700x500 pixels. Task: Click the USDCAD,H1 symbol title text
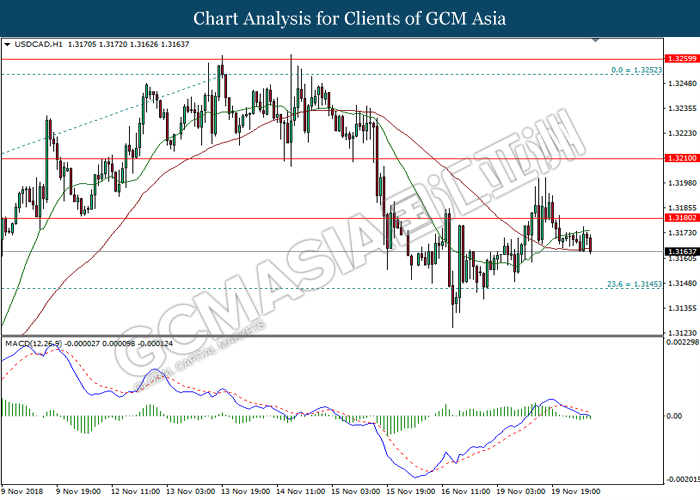point(36,45)
